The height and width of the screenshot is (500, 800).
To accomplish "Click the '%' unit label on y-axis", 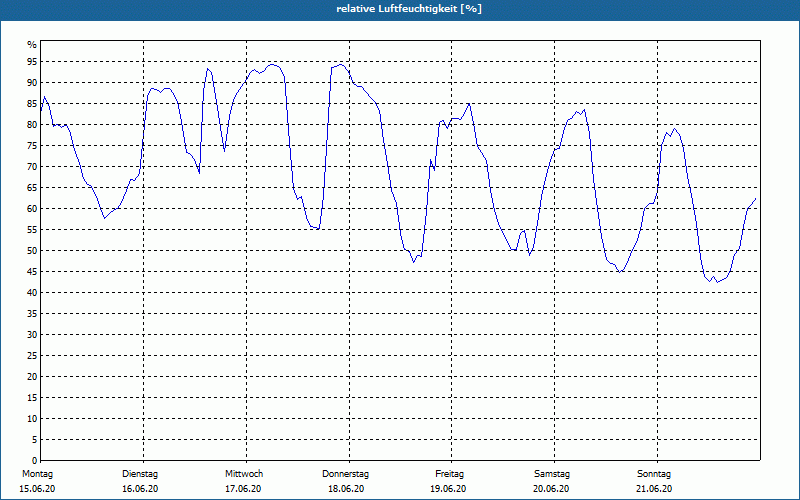I will click(x=32, y=45).
